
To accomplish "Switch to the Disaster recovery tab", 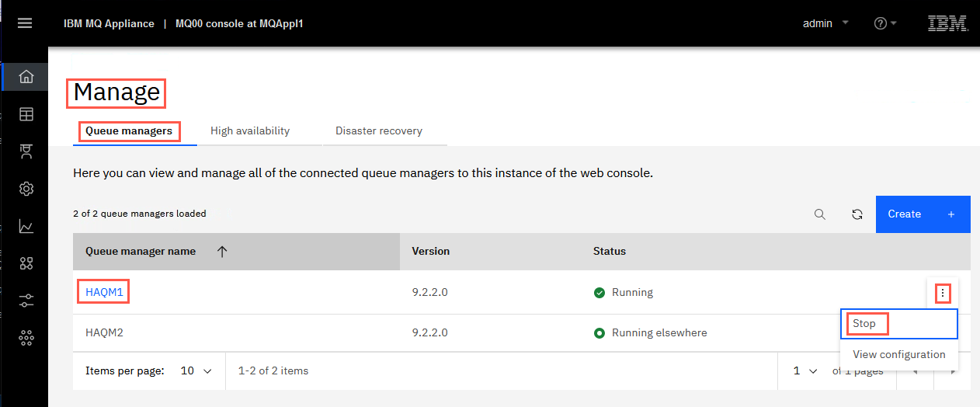I will [x=379, y=131].
